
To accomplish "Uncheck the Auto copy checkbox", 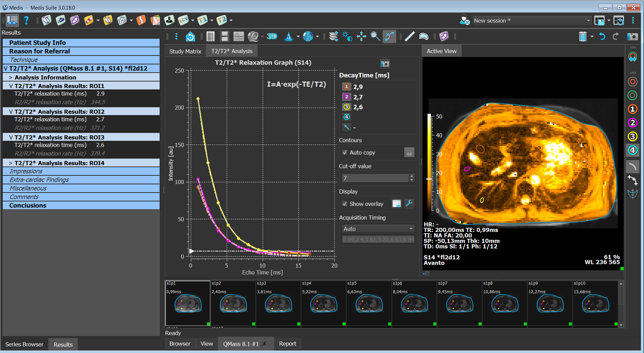I will coord(345,152).
